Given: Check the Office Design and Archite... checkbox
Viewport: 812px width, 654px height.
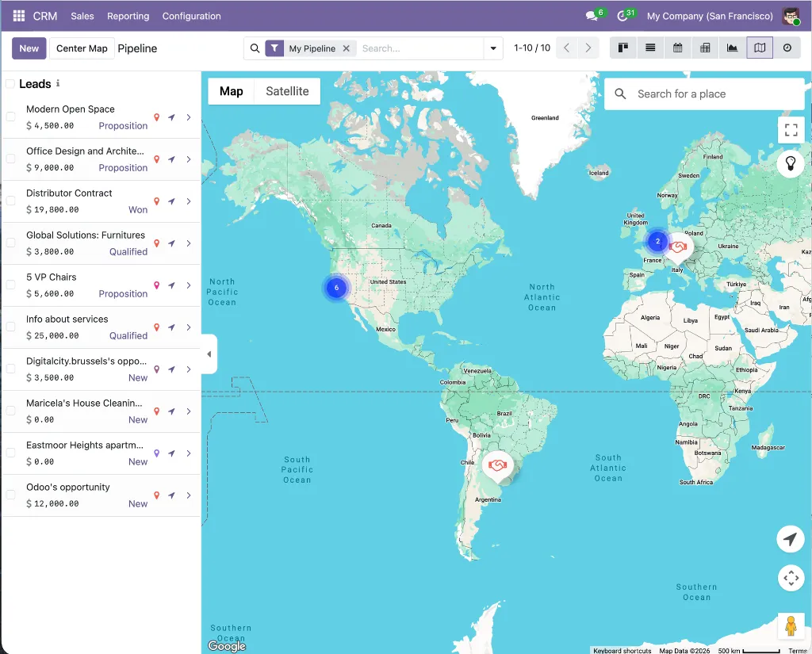Looking at the screenshot, I should tap(10, 159).
